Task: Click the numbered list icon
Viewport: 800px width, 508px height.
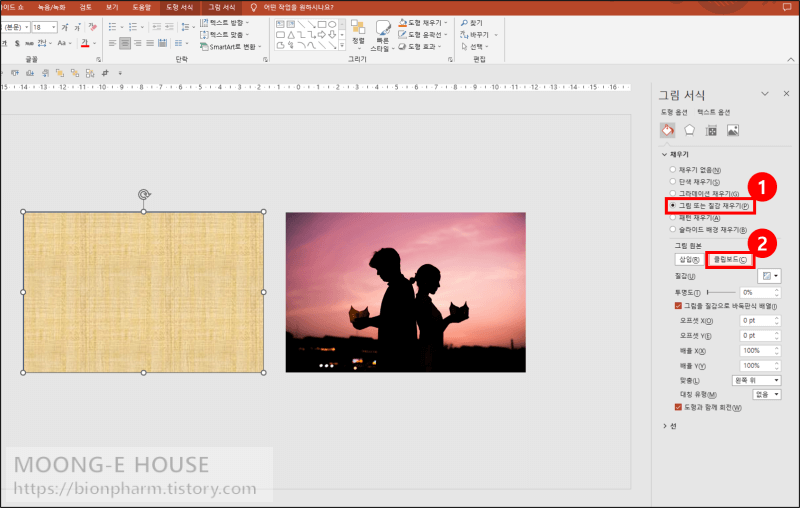Action: click(x=133, y=27)
